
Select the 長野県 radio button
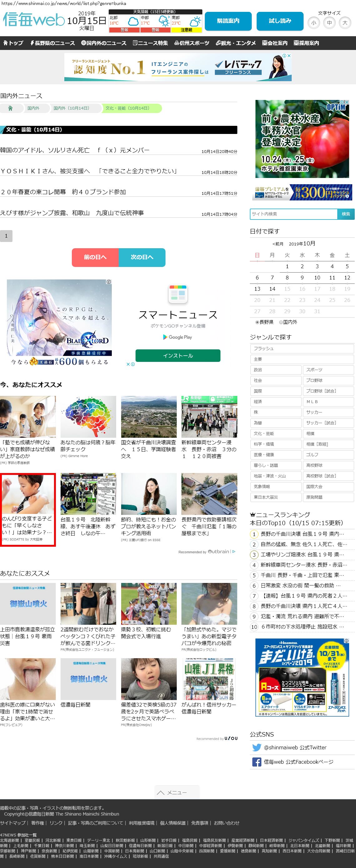click(x=257, y=322)
